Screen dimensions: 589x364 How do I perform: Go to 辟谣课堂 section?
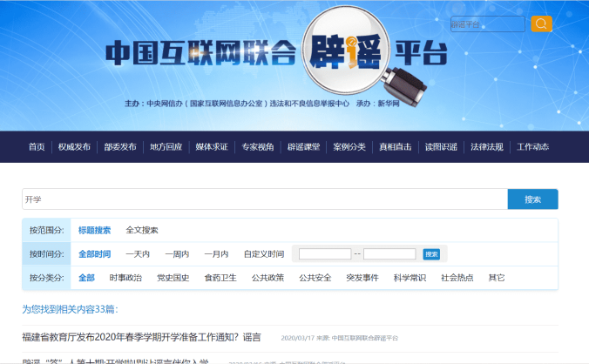coord(303,146)
